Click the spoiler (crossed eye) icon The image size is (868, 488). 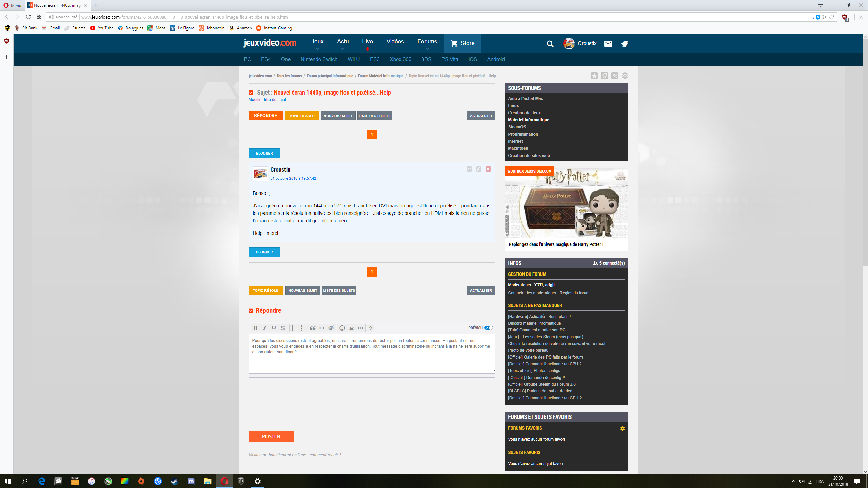(331, 328)
